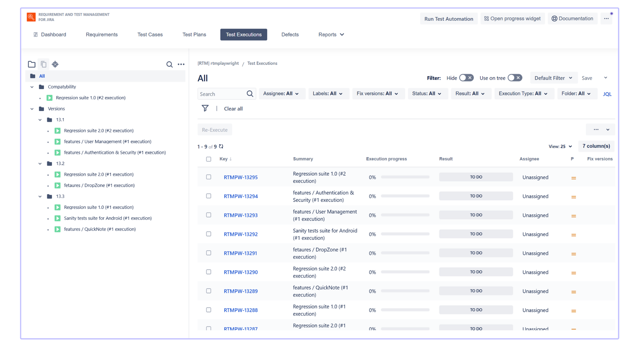This screenshot has height=347, width=644.
Task: Click the RTM app logo icon
Action: click(31, 17)
